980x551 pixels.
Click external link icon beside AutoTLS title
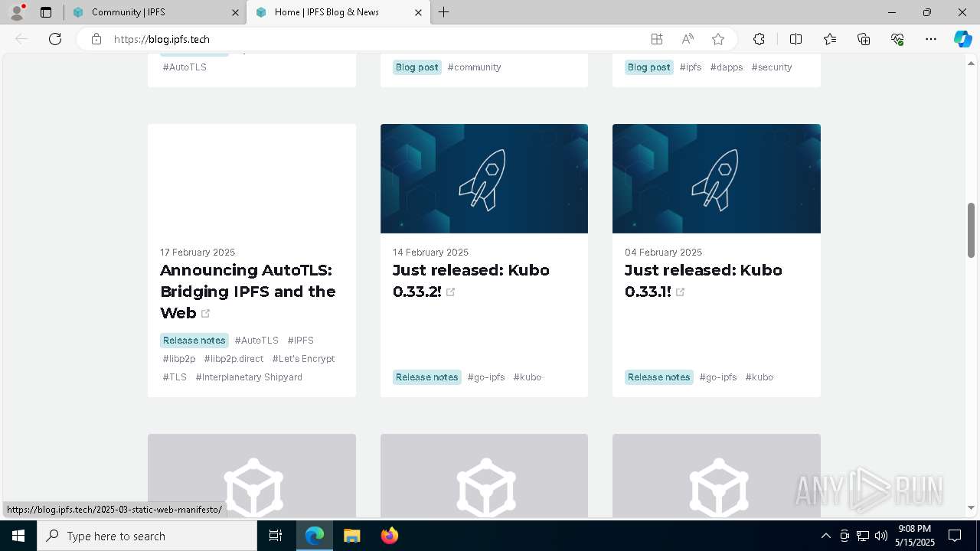(205, 314)
